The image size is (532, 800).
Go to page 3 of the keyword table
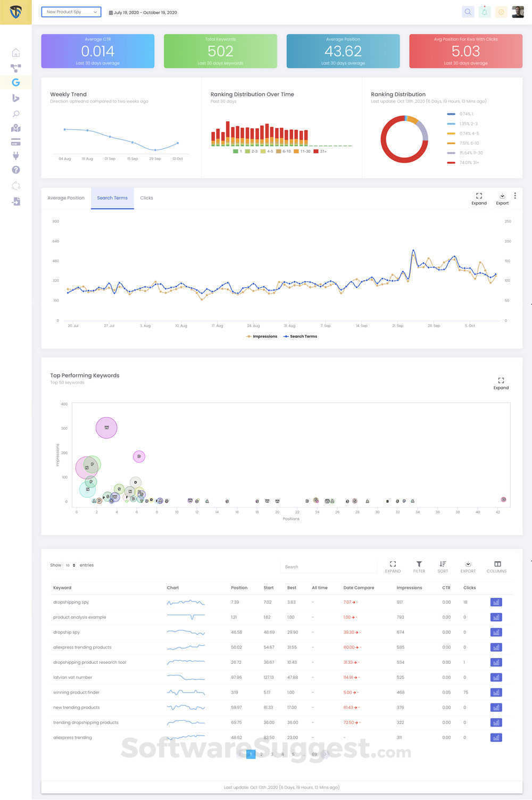[x=272, y=754]
